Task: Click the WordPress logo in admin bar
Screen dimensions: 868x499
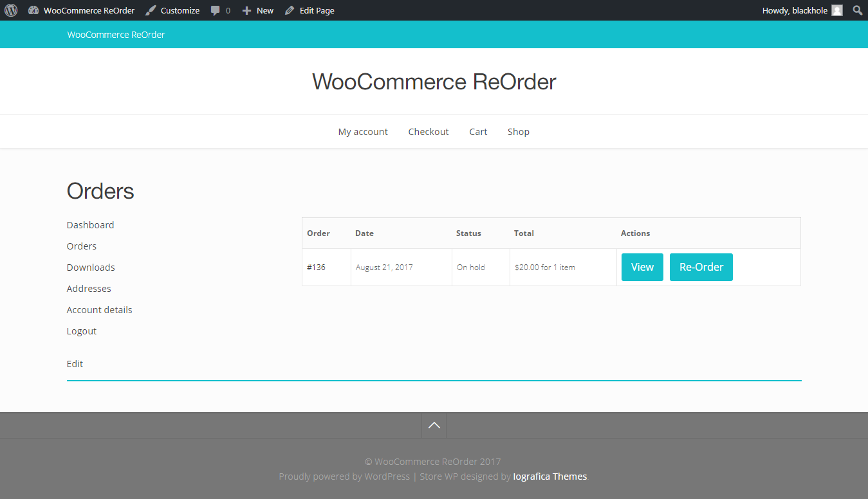Action: coord(10,10)
